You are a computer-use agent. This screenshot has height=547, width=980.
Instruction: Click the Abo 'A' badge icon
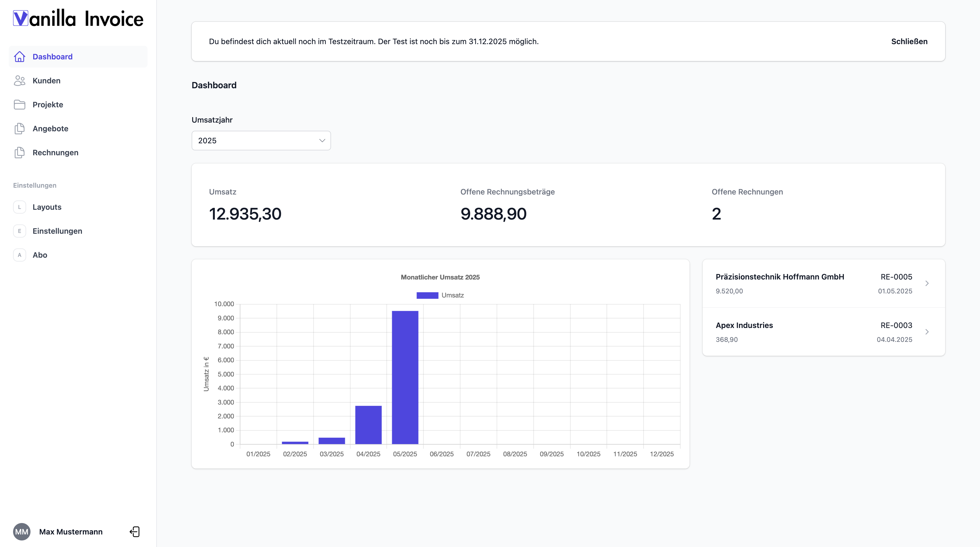tap(19, 255)
